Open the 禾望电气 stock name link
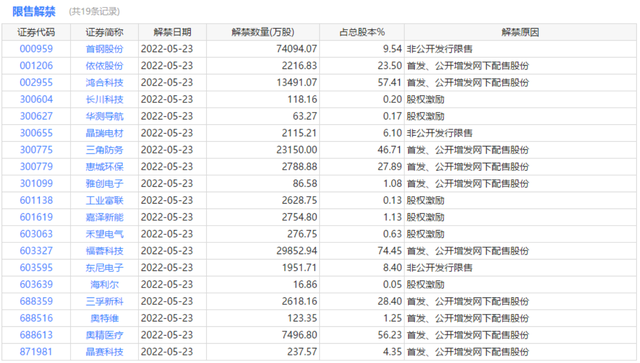 [x=104, y=234]
